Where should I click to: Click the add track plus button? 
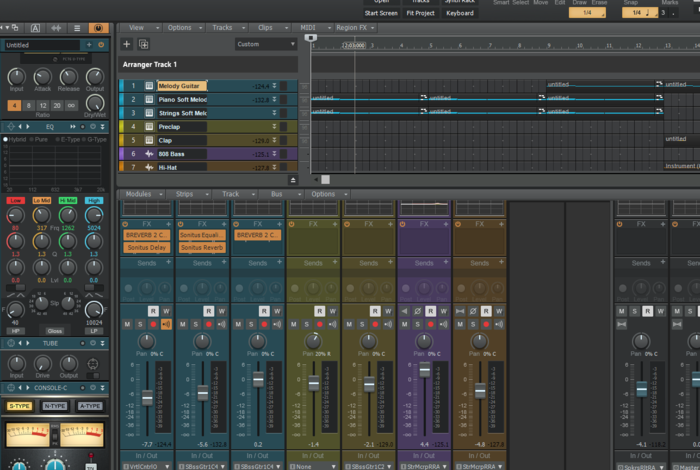(x=127, y=44)
